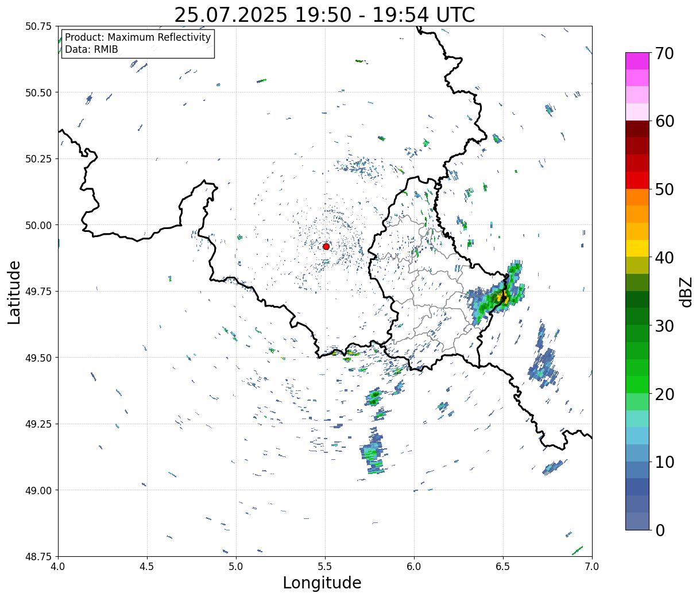Viewport: 700px width, 597px height.
Task: Click the 'Latitude' axis label
Action: [x=14, y=292]
